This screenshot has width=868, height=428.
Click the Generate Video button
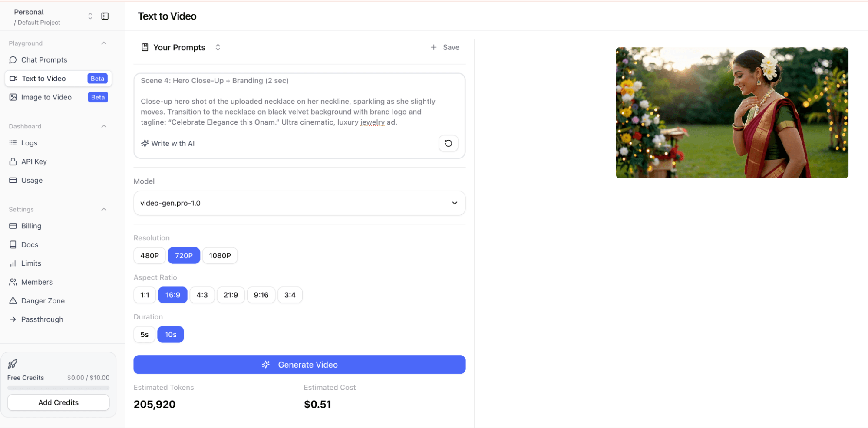299,364
